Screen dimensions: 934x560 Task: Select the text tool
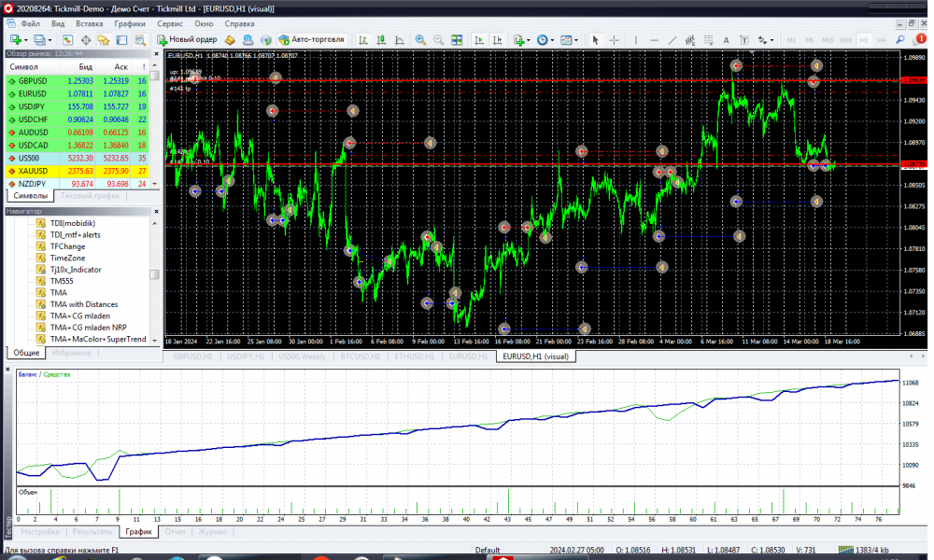click(726, 40)
